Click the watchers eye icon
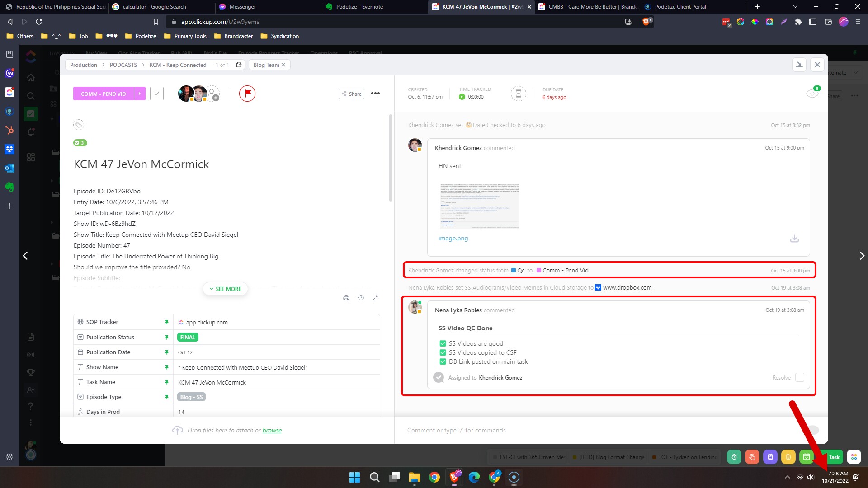The width and height of the screenshot is (868, 488). (x=812, y=94)
